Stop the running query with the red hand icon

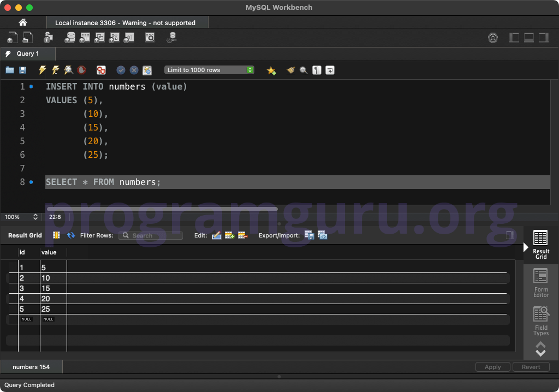[x=81, y=70]
